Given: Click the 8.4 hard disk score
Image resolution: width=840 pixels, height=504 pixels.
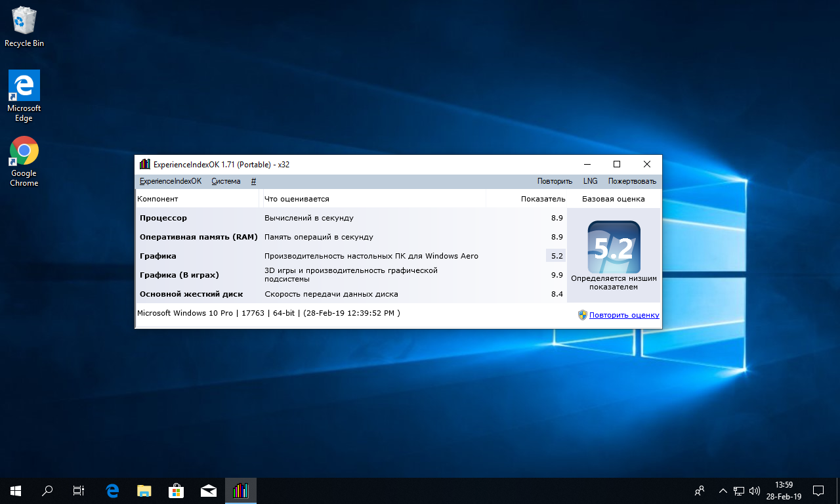Looking at the screenshot, I should 557,294.
